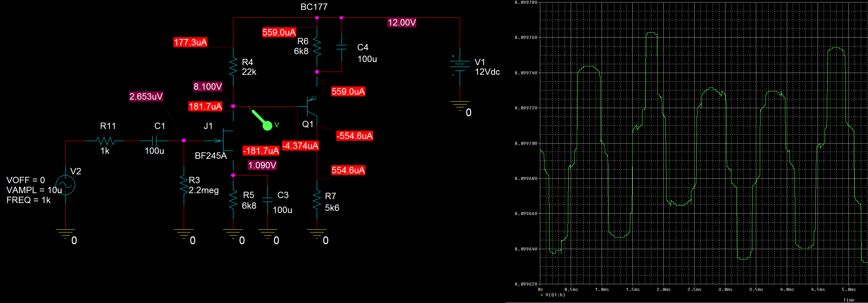Select the Q1 transistor symbol
This screenshot has height=303, width=868.
pyautogui.click(x=311, y=106)
